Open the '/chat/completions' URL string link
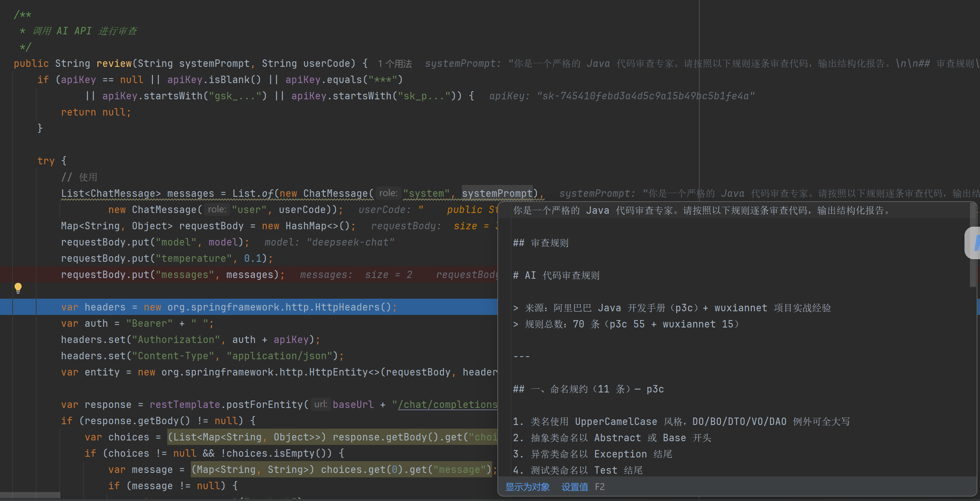Viewport: 980px width, 501px height. coord(448,404)
